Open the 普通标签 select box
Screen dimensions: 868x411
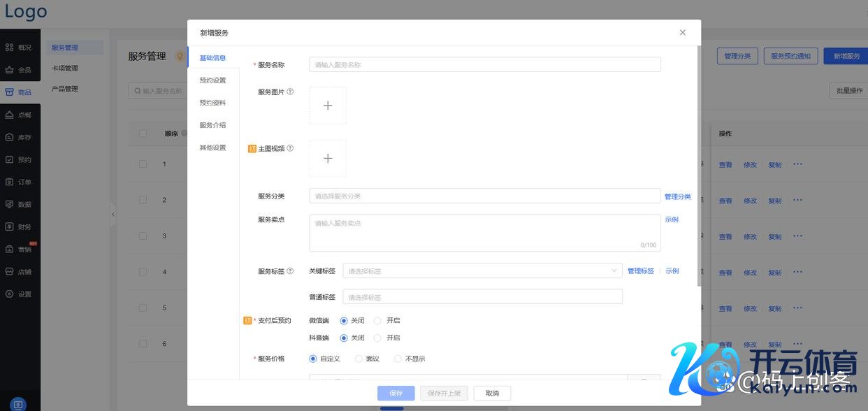point(482,297)
